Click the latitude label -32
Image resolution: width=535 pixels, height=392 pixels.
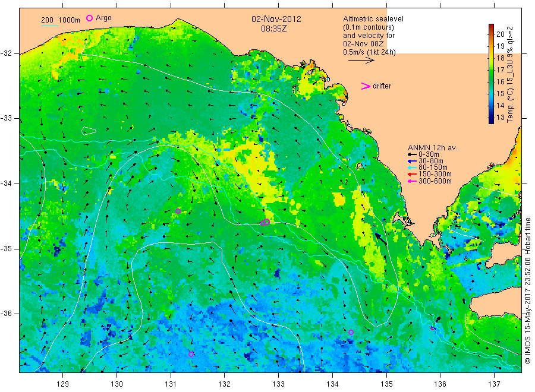coord(6,54)
